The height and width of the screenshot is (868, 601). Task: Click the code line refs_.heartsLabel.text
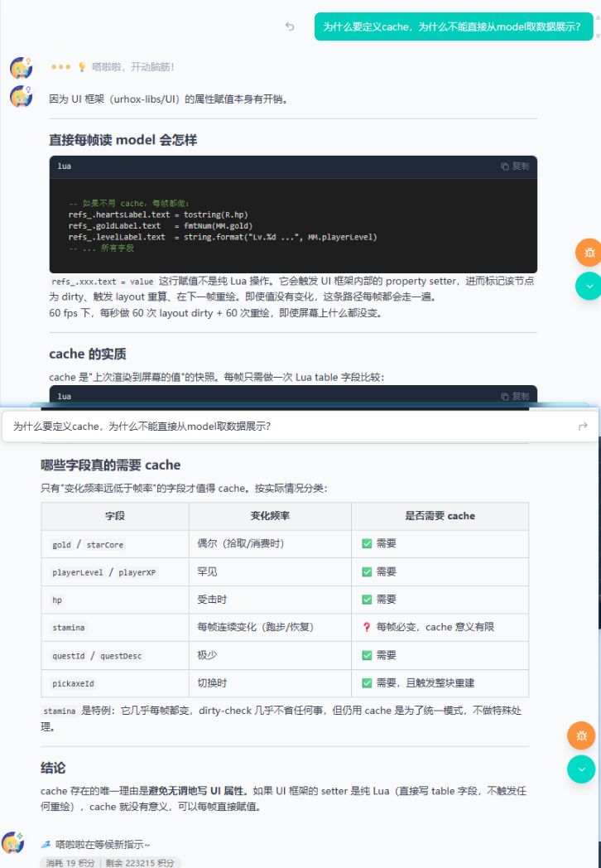coord(158,215)
